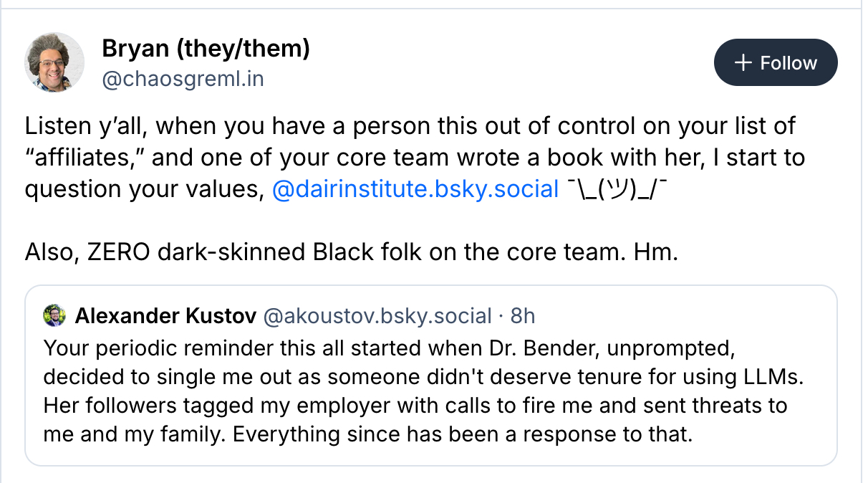Click the 'question your values' text
The width and height of the screenshot is (868, 483).
pos(140,189)
